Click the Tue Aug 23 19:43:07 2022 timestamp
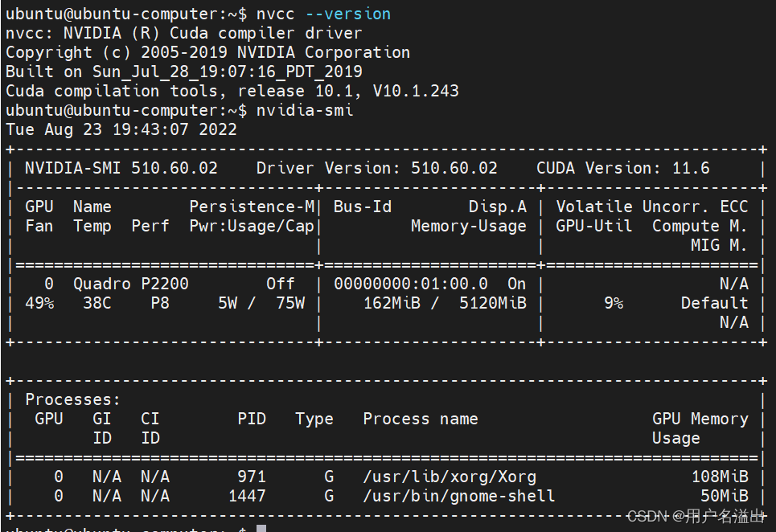The image size is (776, 532). (x=121, y=129)
